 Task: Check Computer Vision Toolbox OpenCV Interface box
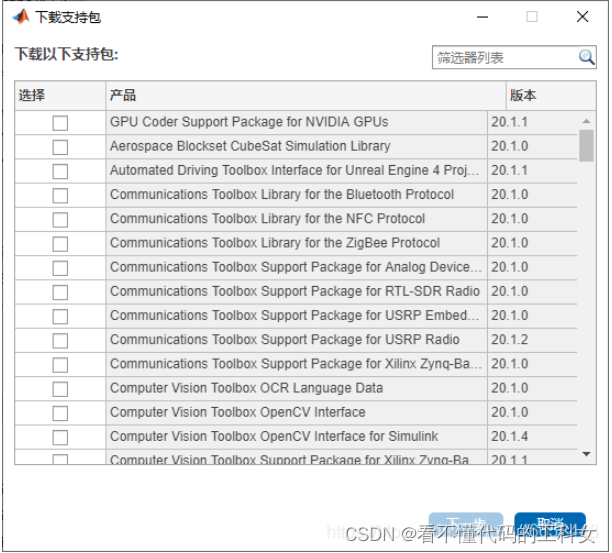[x=60, y=413]
